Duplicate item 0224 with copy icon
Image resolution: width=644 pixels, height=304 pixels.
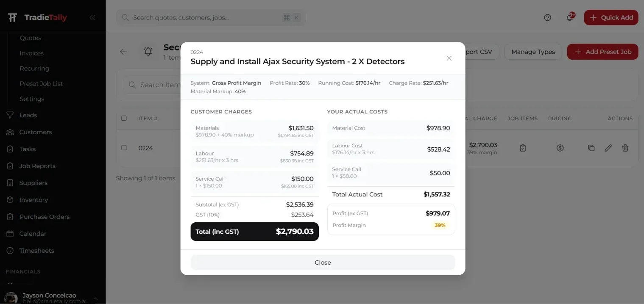pyautogui.click(x=591, y=148)
